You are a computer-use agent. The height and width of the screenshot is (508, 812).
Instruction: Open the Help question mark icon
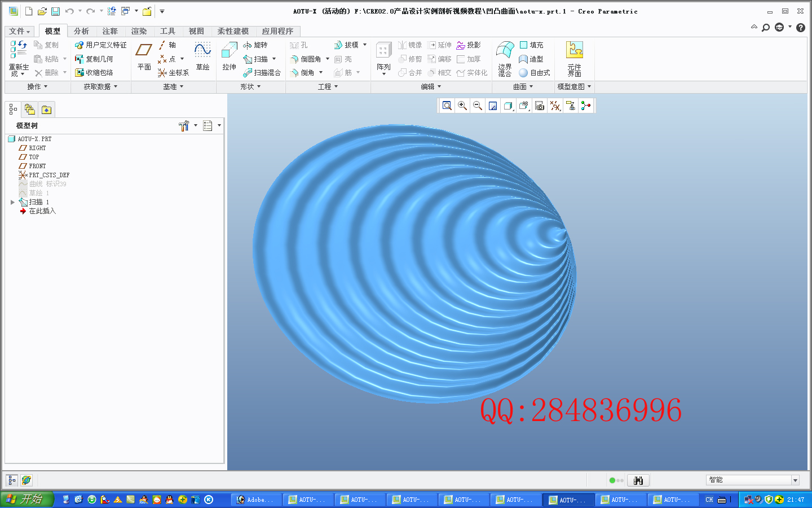click(801, 27)
